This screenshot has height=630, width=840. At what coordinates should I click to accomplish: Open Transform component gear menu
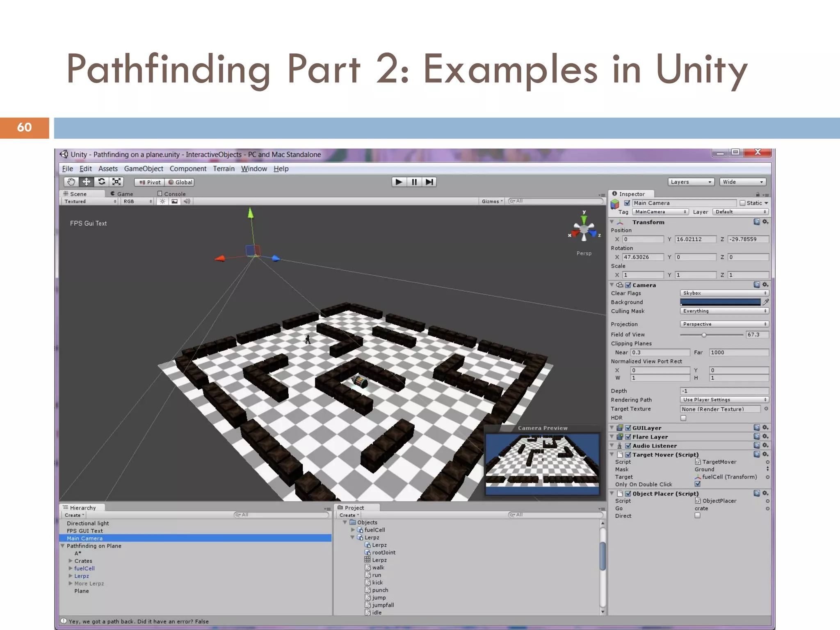click(x=765, y=222)
